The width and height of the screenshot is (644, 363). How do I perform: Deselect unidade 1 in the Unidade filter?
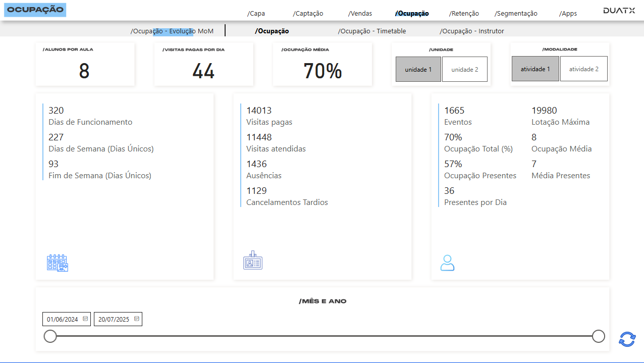(418, 69)
